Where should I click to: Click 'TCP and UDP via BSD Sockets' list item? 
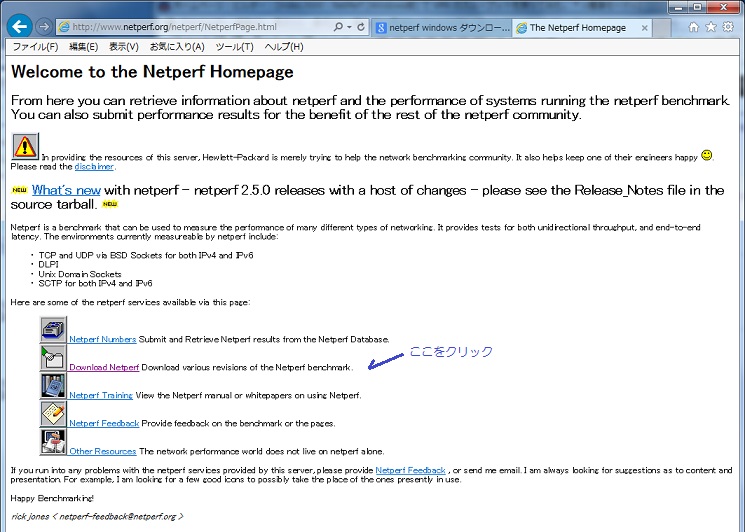point(146,255)
